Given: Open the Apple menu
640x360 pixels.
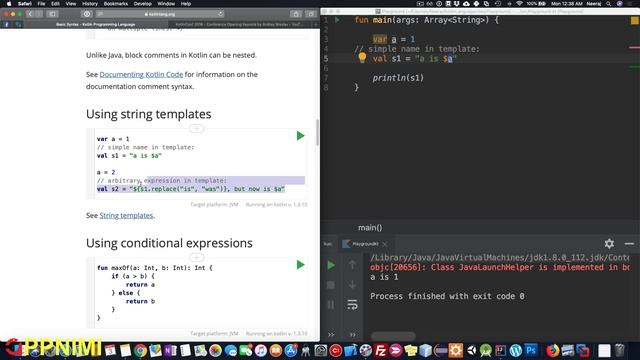Looking at the screenshot, I should coord(8,4).
